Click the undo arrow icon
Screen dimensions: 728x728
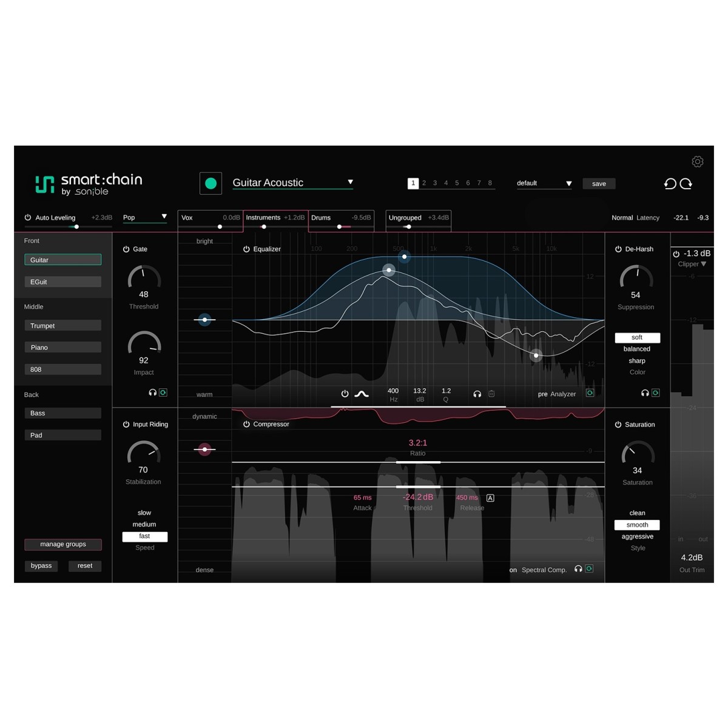click(670, 184)
